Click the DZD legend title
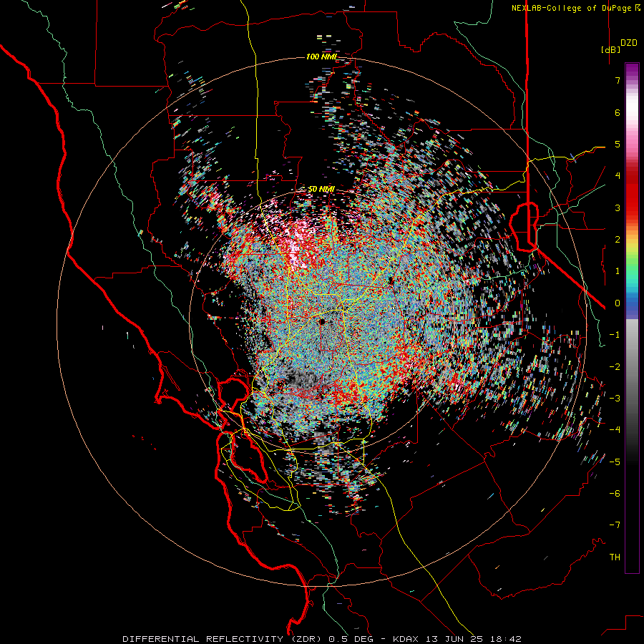 pyautogui.click(x=629, y=43)
